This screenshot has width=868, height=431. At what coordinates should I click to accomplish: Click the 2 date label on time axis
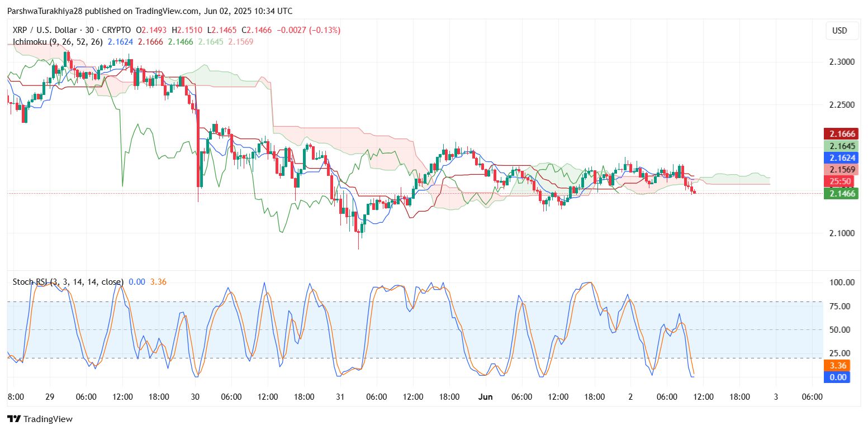[x=630, y=396]
